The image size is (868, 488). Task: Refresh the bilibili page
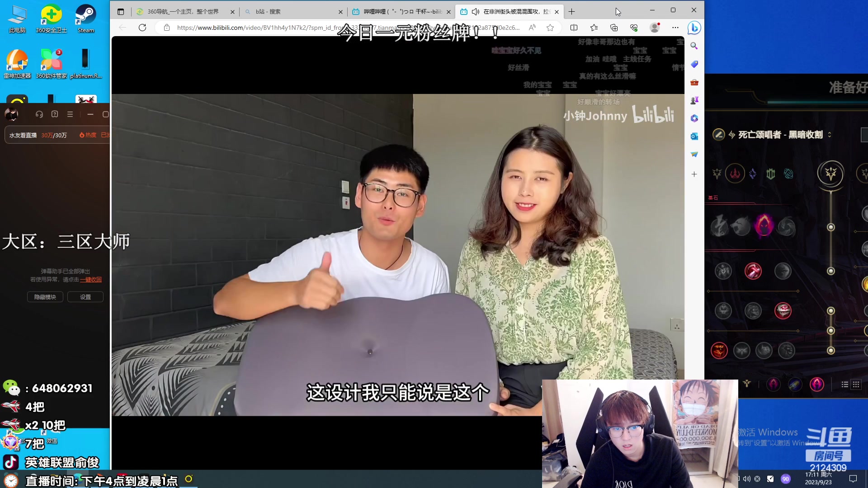pyautogui.click(x=142, y=28)
